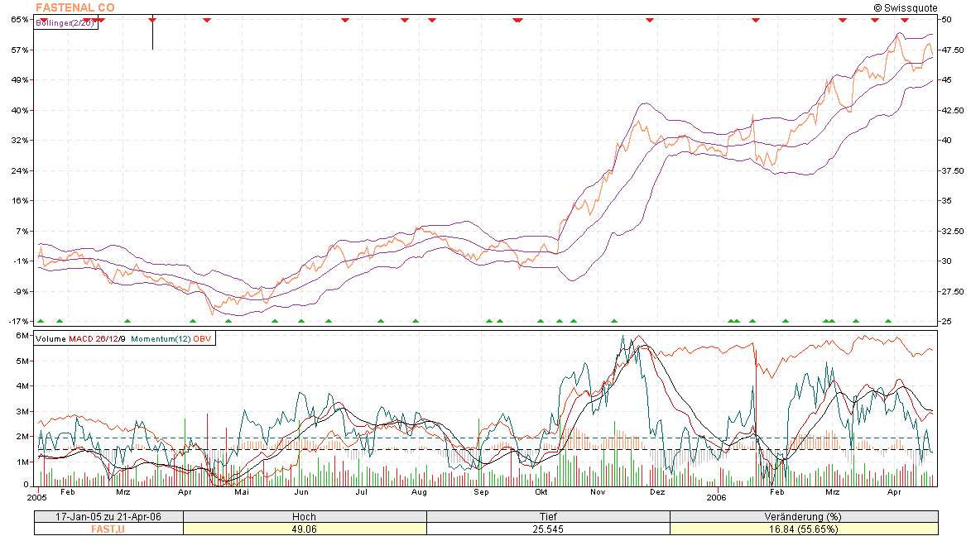Viewport: 971px width, 560px height.
Task: Click the -1% left axis label
Action: tap(21, 261)
